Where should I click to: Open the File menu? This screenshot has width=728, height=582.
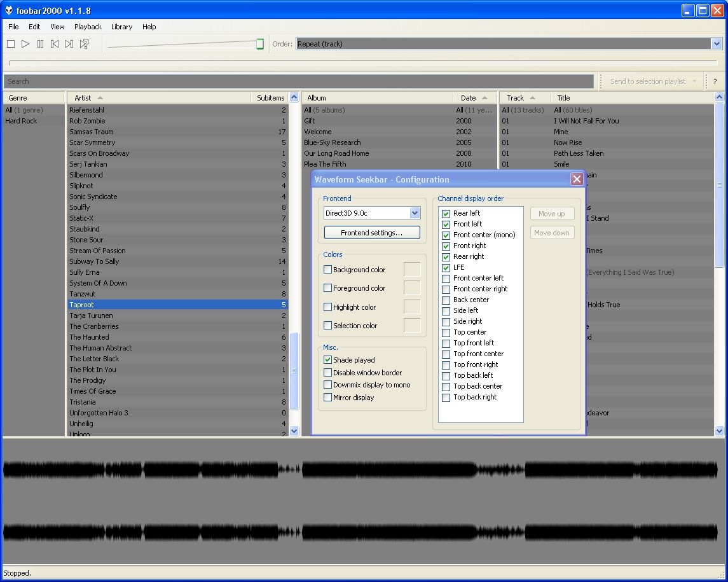tap(13, 27)
